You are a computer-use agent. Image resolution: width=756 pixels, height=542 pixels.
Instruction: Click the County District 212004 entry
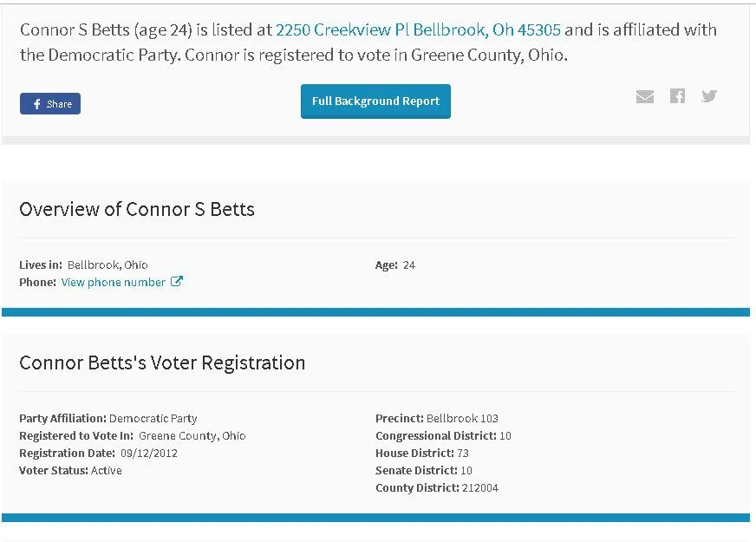tap(436, 487)
